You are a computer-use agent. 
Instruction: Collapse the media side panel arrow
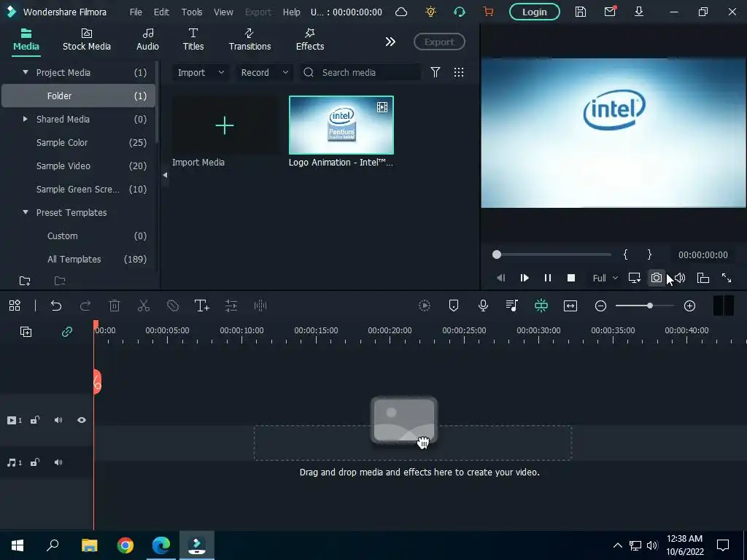(x=166, y=175)
